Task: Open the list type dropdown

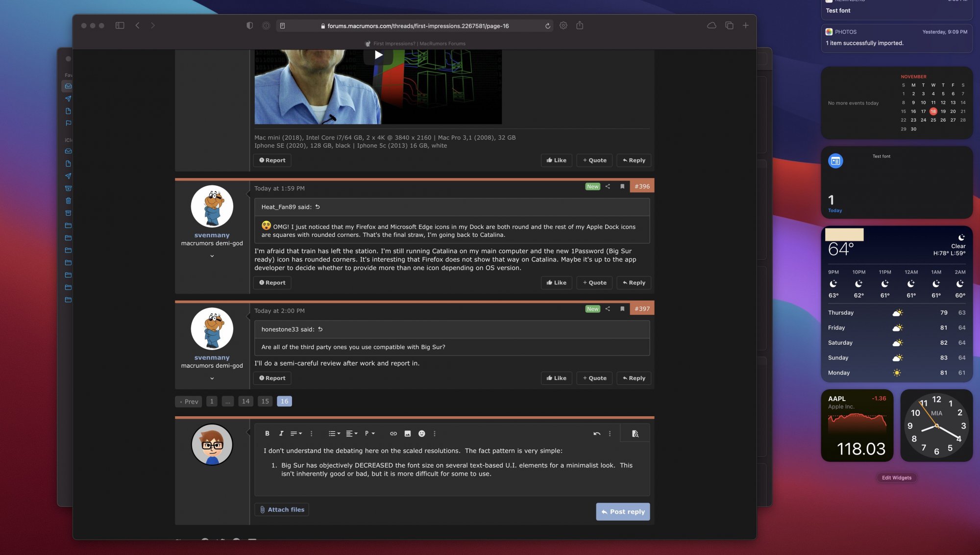Action: click(334, 433)
